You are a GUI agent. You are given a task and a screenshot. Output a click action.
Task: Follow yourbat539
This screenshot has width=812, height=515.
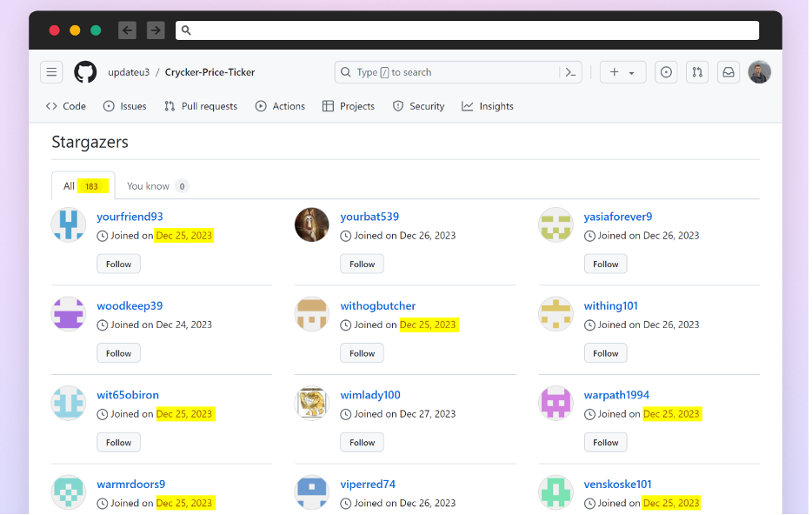(x=362, y=264)
